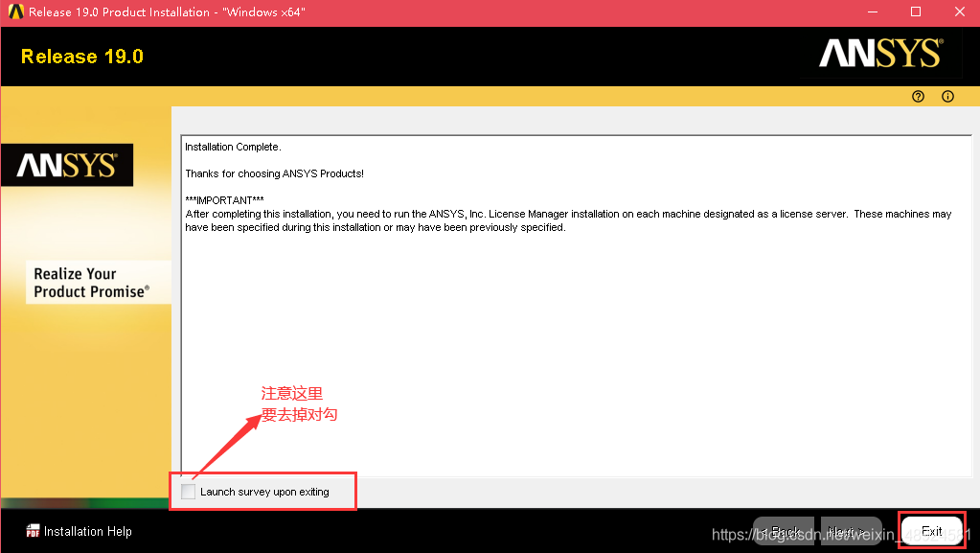
Task: Click the Exit button
Action: pos(931,531)
